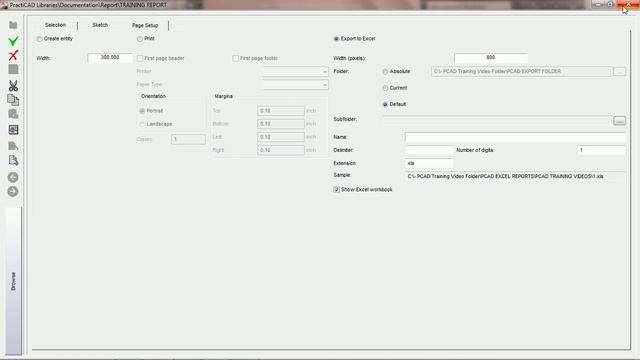
Task: Switch to the Page Setup tab
Action: (x=145, y=25)
